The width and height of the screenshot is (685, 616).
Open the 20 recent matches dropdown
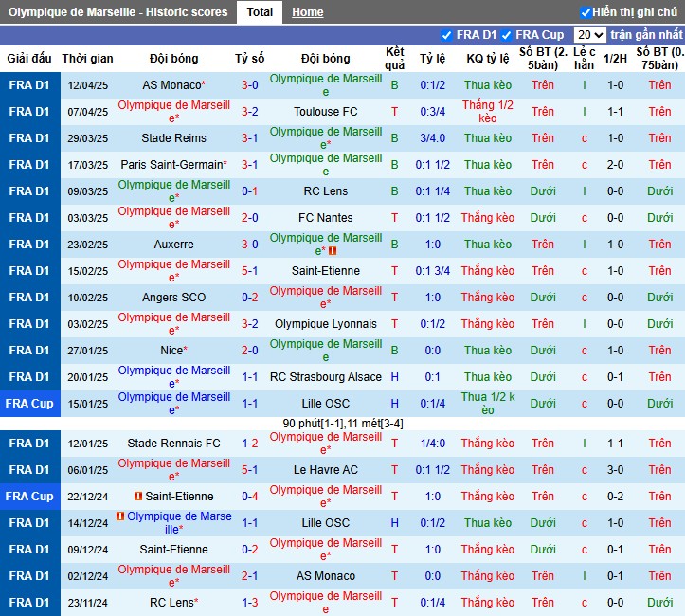coord(589,35)
